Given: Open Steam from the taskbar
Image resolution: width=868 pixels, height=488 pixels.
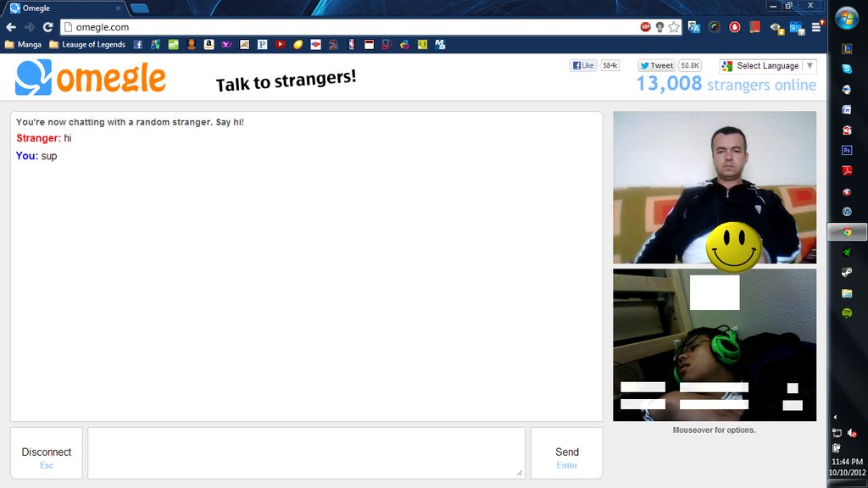Looking at the screenshot, I should pos(846,272).
